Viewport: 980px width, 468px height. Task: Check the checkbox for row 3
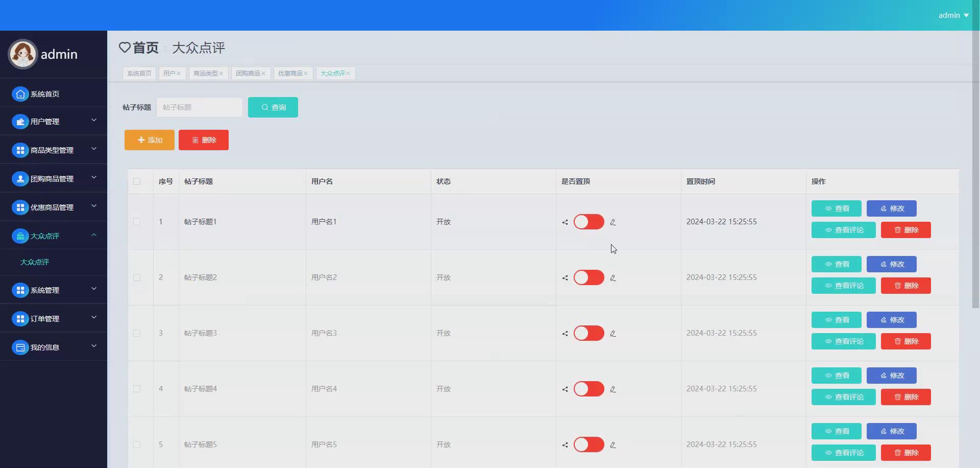click(x=137, y=333)
